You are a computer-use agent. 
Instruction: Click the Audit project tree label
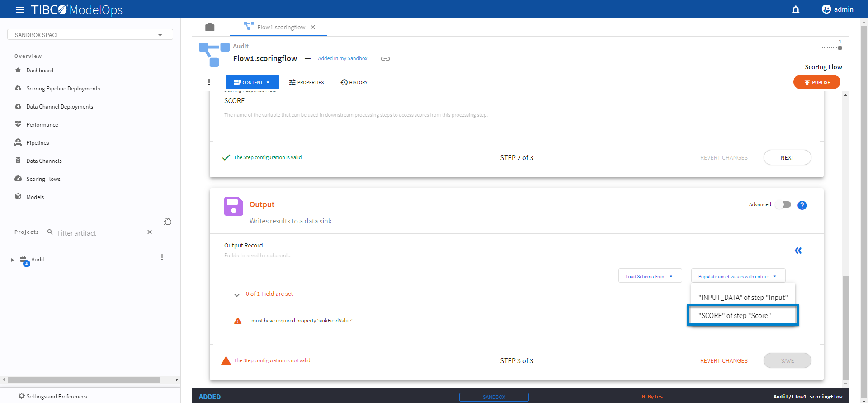38,260
